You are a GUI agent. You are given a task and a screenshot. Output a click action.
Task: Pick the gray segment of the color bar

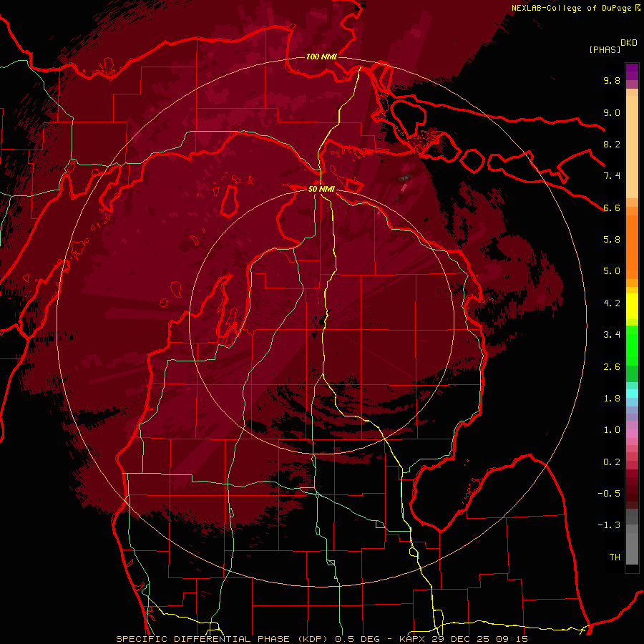(x=632, y=537)
